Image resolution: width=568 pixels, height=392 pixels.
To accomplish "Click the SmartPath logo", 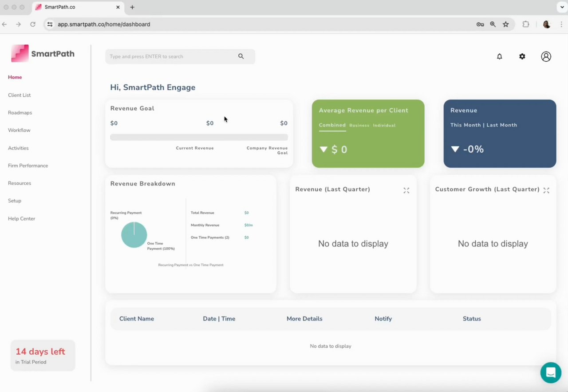I will tap(43, 54).
